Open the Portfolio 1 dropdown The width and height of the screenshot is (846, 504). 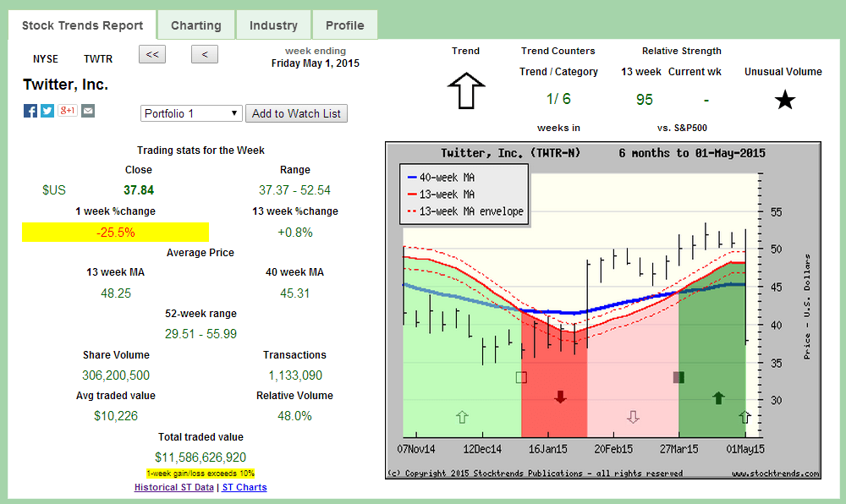191,113
